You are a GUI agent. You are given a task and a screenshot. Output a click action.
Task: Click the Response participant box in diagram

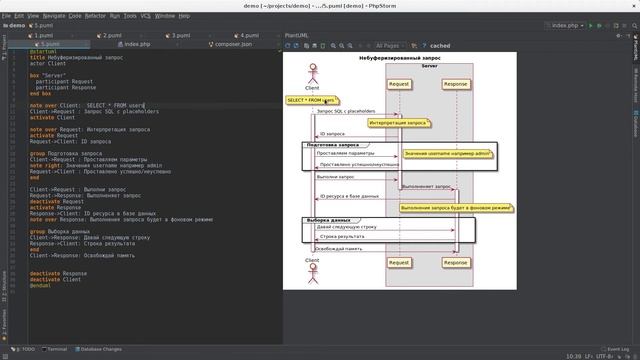tap(456, 84)
